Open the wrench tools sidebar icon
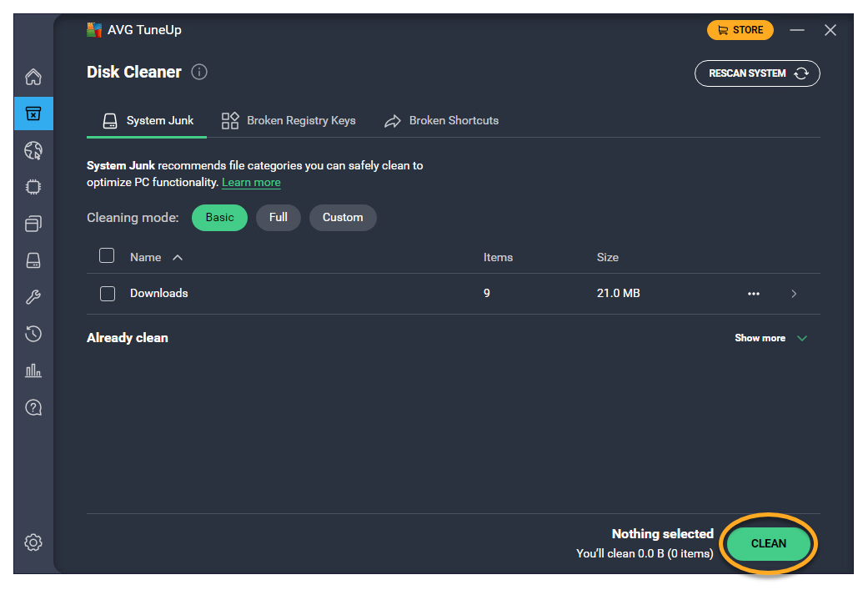 pos(33,297)
